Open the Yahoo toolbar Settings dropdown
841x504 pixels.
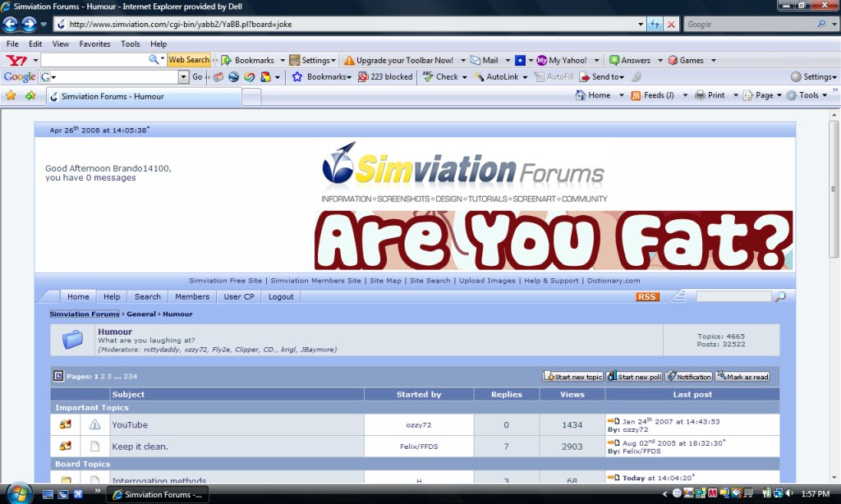pos(333,60)
